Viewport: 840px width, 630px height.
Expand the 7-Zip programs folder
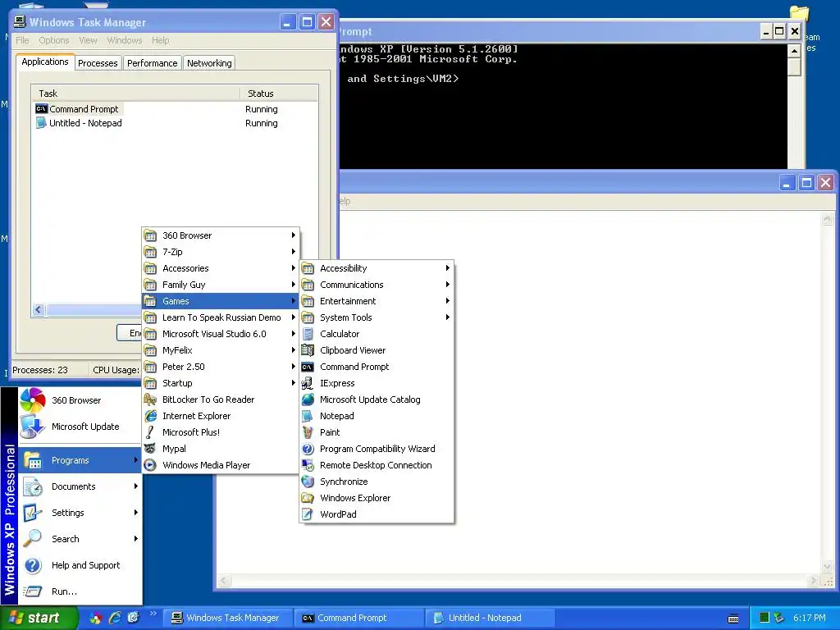pos(220,252)
